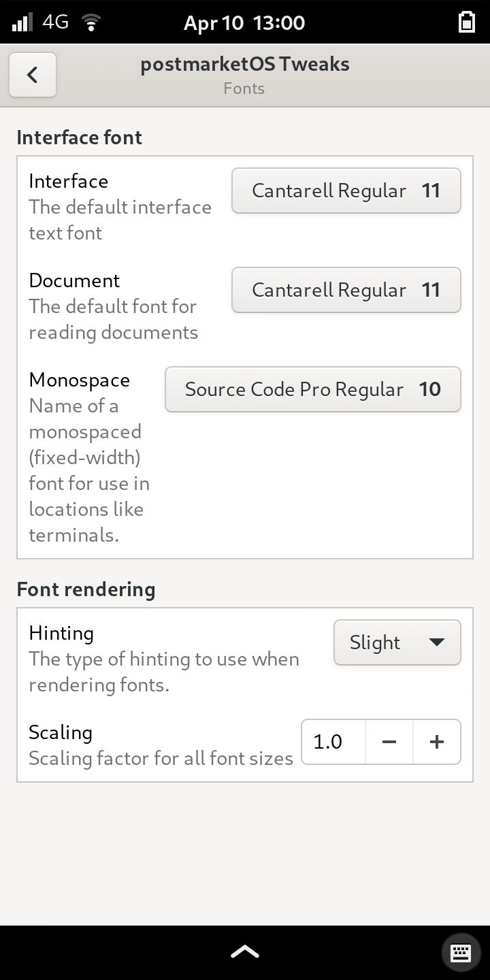Change the Document font button
This screenshot has width=490, height=980.
click(x=346, y=290)
